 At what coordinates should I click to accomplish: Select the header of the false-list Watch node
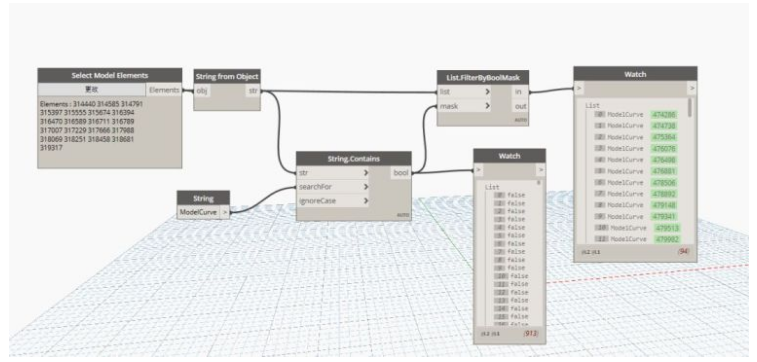(510, 156)
